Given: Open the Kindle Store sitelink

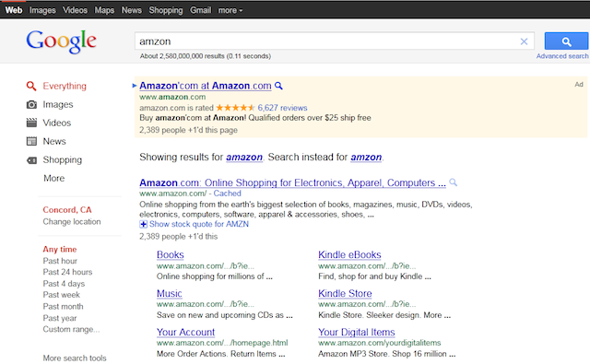Looking at the screenshot, I should pyautogui.click(x=345, y=293).
